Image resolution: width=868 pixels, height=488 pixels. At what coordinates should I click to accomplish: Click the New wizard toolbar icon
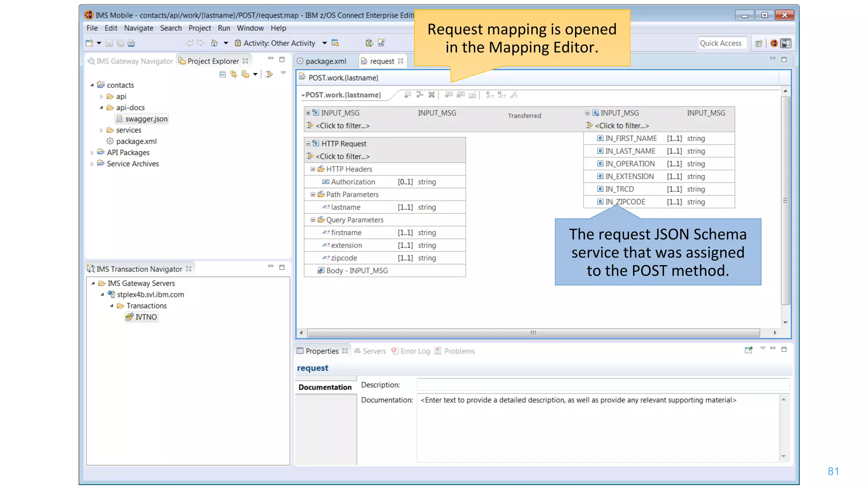pyautogui.click(x=89, y=43)
